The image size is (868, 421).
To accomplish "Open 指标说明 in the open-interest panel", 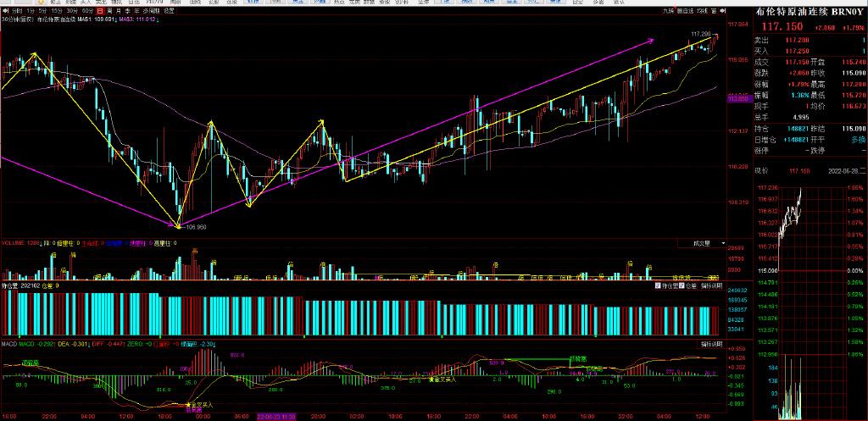I will coord(711,286).
